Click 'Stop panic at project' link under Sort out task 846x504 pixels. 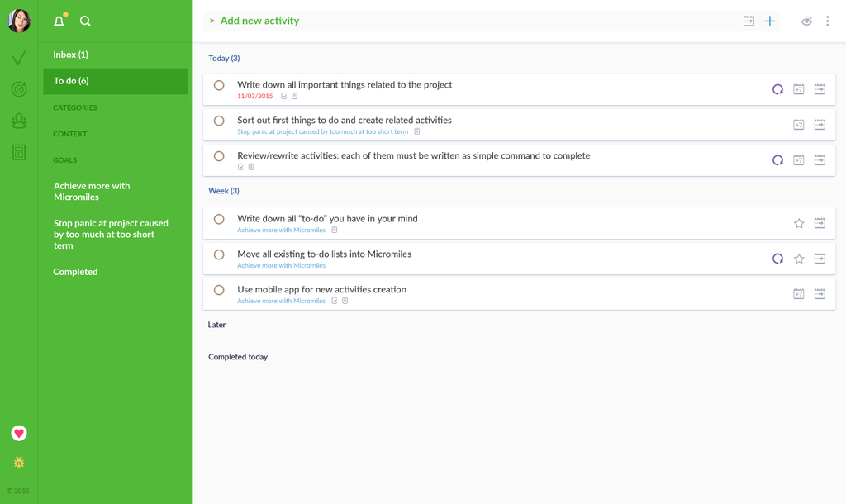tap(323, 131)
